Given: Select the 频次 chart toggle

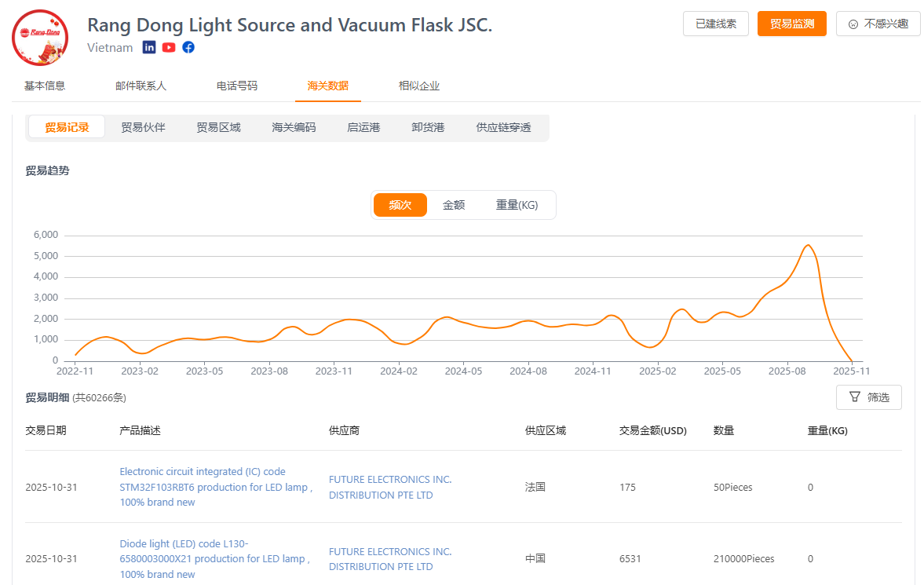Looking at the screenshot, I should pos(400,205).
